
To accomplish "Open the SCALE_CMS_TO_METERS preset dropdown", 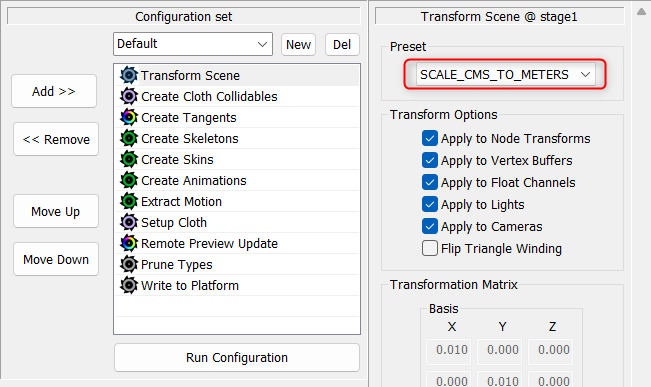I will pos(505,74).
